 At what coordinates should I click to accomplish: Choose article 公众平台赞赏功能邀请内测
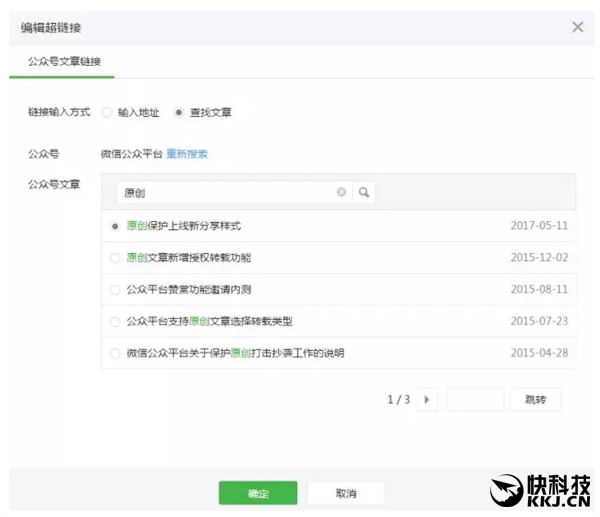(x=116, y=290)
